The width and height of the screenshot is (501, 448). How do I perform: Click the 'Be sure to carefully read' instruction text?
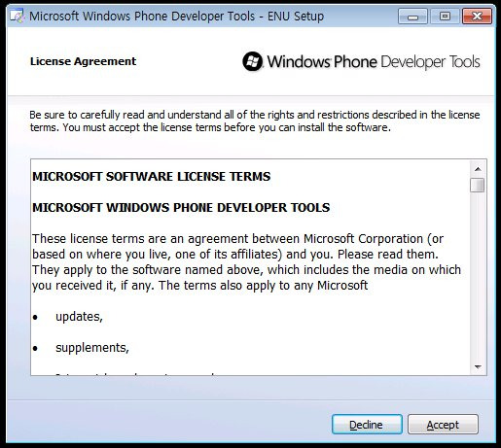[255, 121]
